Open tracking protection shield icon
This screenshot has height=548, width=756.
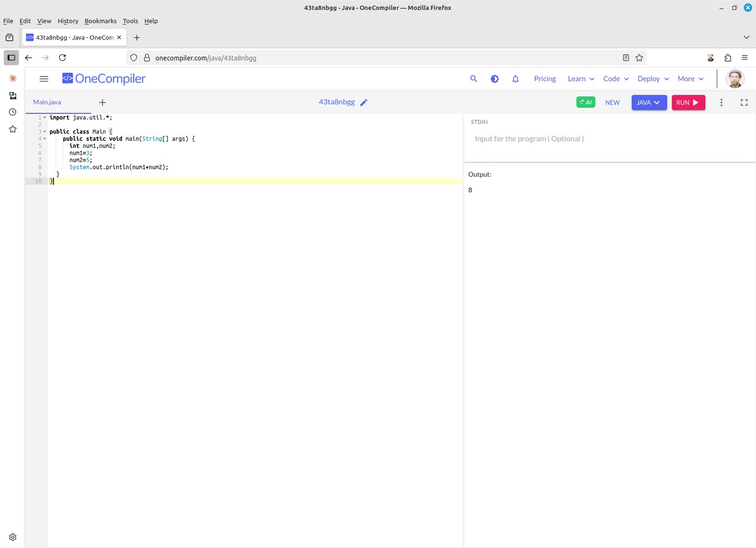[x=133, y=58]
